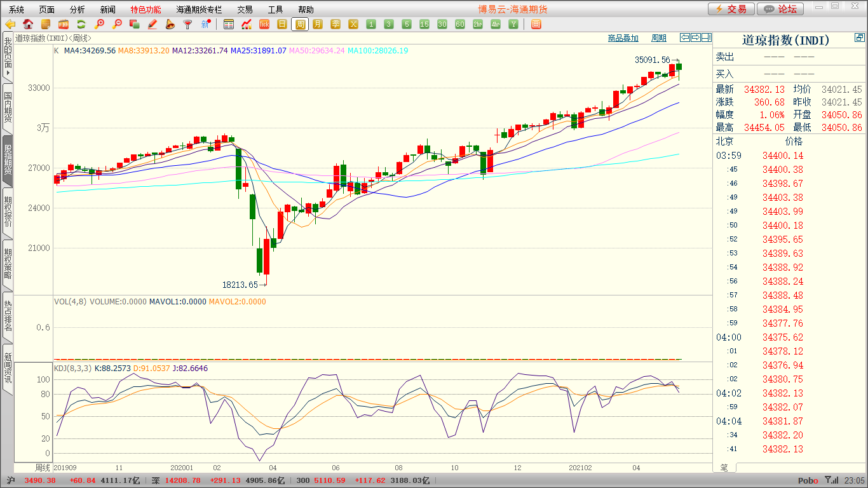The height and width of the screenshot is (488, 868).
Task: Select the 4hr period button
Action: click(x=496, y=24)
